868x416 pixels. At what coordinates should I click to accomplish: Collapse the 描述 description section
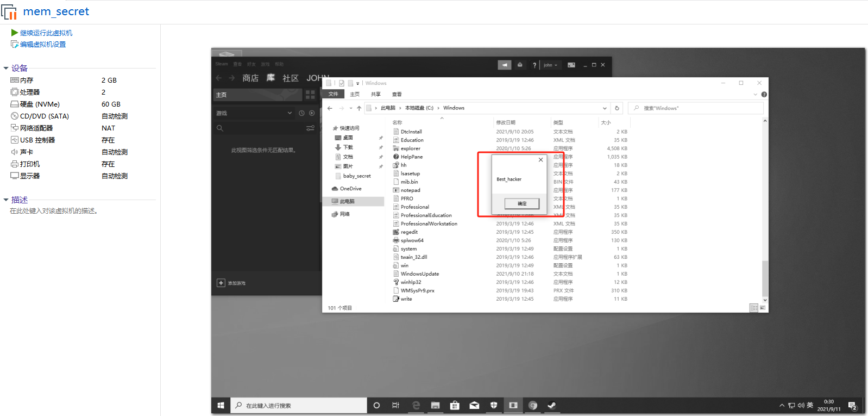tap(6, 200)
